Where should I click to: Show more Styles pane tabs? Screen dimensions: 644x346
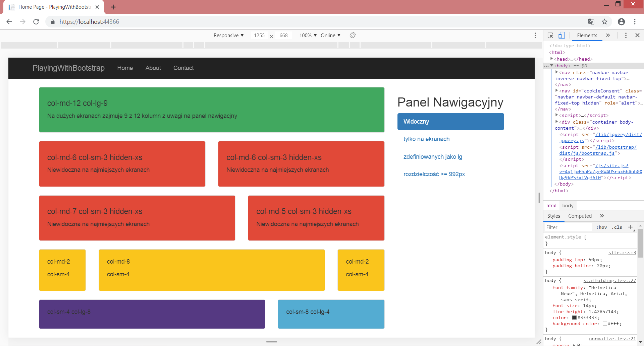tap(602, 216)
